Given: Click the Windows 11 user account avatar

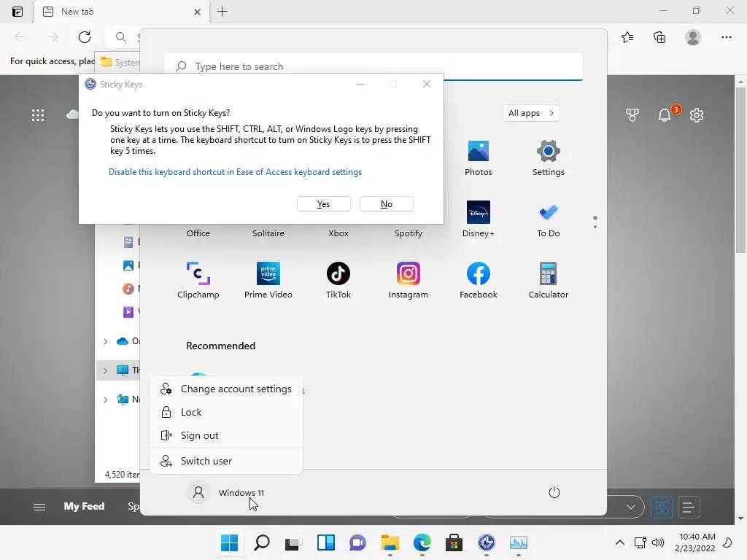Looking at the screenshot, I should [x=198, y=492].
